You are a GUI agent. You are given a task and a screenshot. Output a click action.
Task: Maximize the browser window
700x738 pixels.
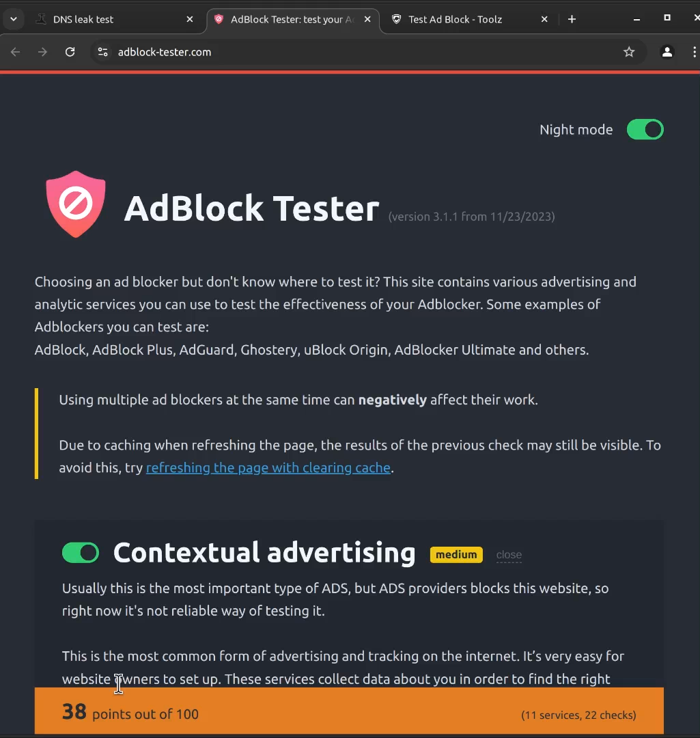pyautogui.click(x=667, y=18)
